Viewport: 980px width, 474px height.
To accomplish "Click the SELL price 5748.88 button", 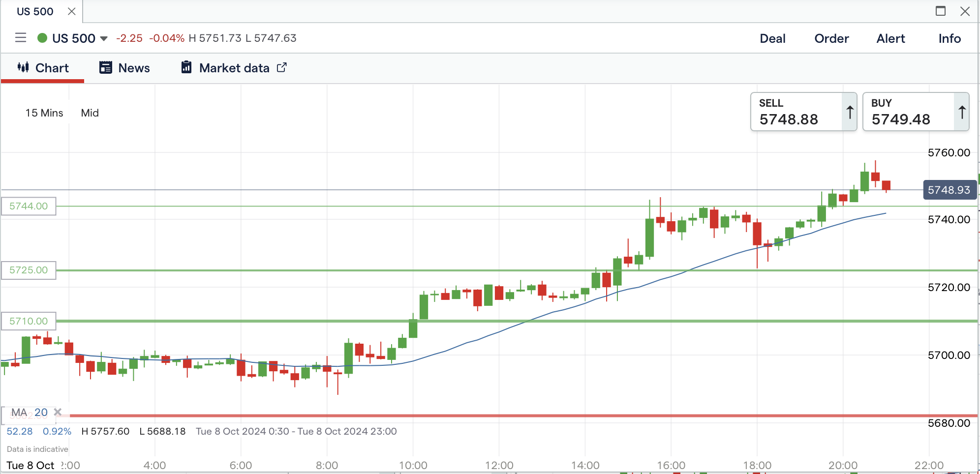I will click(x=797, y=112).
